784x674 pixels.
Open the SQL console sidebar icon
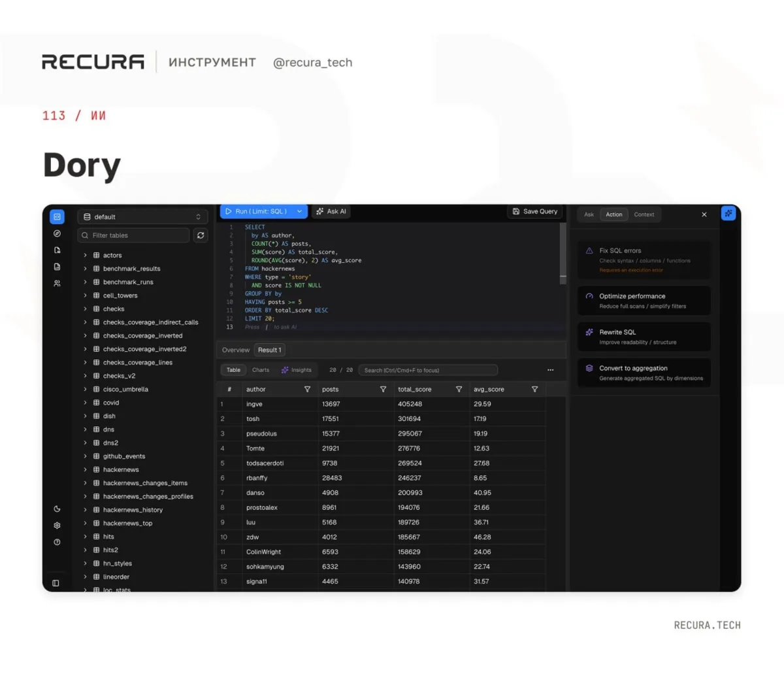click(x=57, y=217)
